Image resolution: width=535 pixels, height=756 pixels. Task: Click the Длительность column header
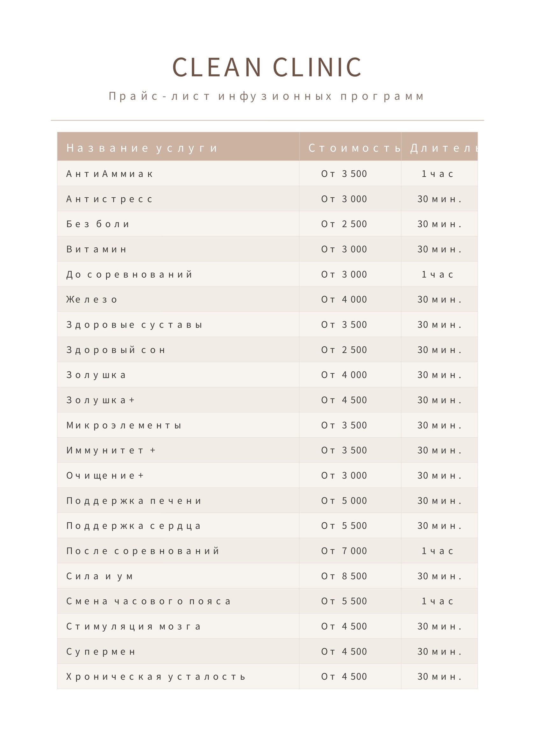pos(439,146)
